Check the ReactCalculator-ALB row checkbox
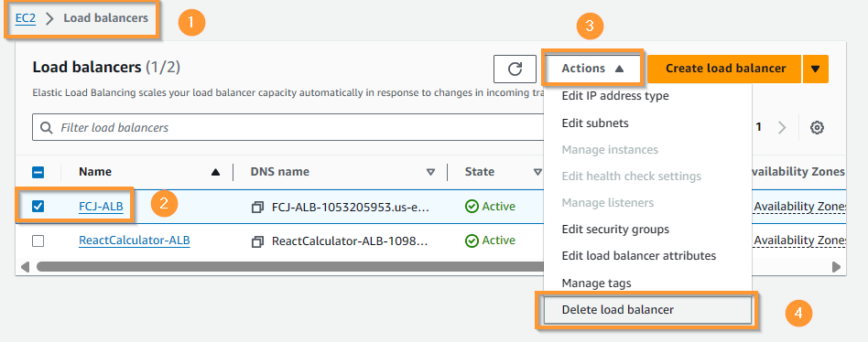This screenshot has width=868, height=342. (38, 240)
